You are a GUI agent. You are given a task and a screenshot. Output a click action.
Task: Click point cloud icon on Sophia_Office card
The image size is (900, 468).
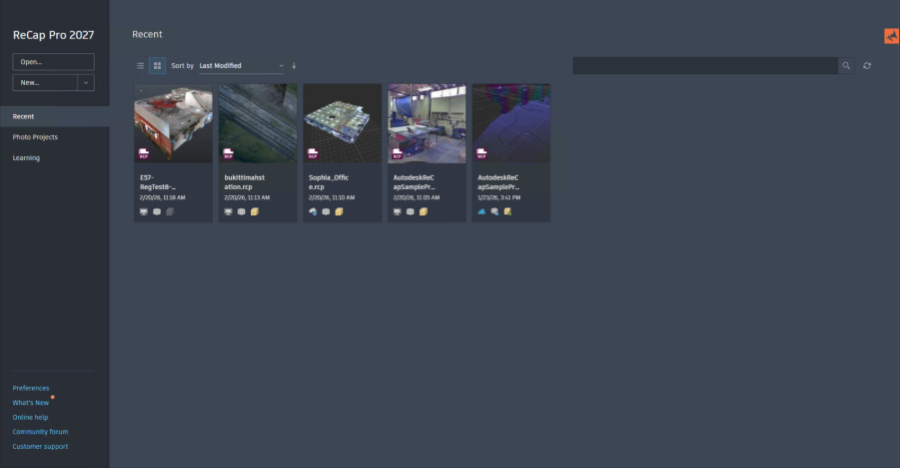pyautogui.click(x=325, y=212)
